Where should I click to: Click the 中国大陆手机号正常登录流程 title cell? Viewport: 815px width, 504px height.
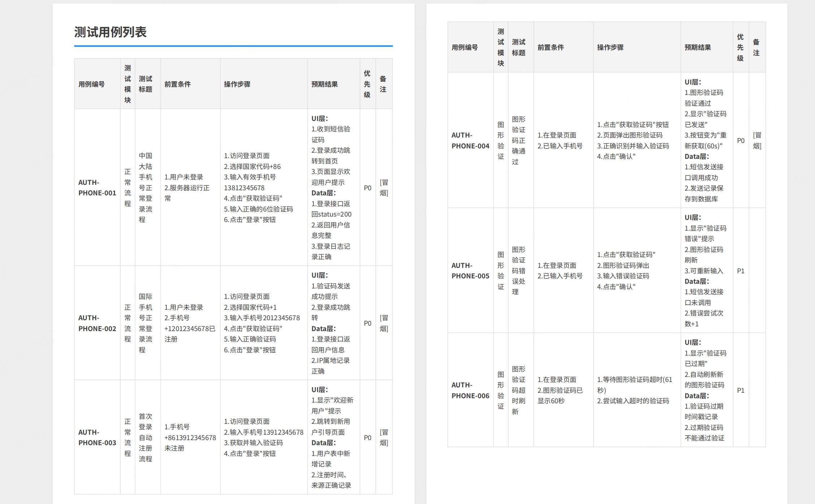point(146,188)
